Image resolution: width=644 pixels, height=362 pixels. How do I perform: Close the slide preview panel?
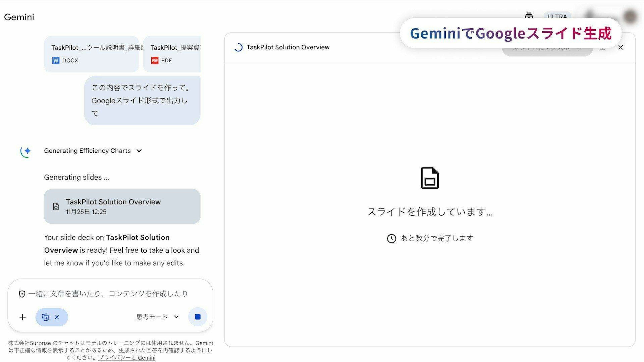click(x=621, y=47)
